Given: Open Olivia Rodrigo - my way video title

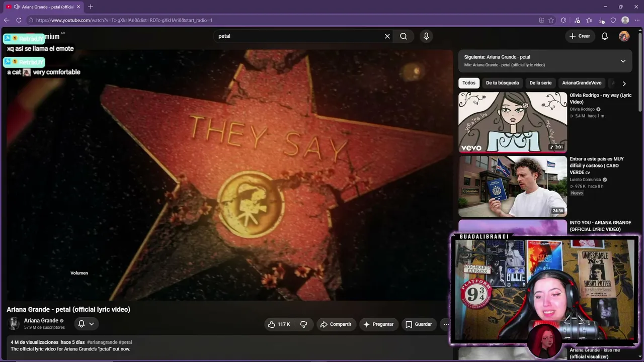Looking at the screenshot, I should 601,99.
